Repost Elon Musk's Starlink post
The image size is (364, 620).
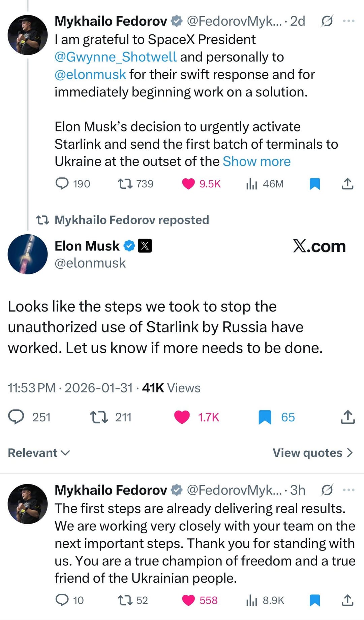point(99,417)
